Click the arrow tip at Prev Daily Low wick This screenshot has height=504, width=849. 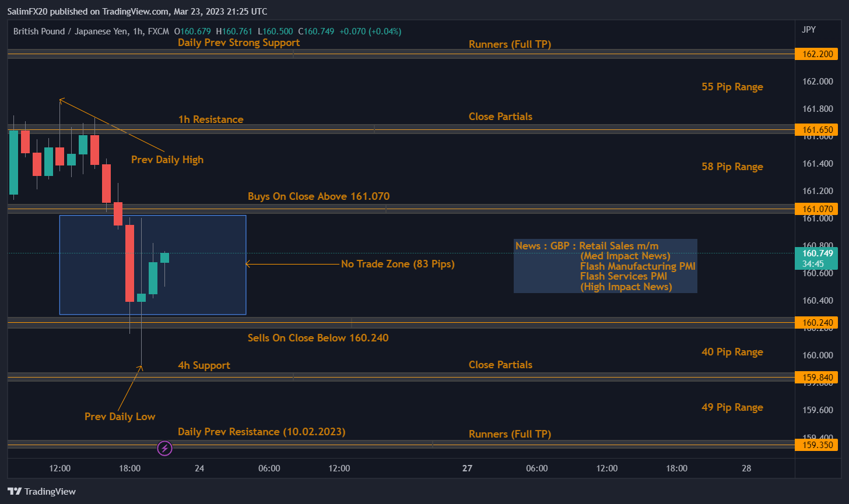click(x=141, y=367)
